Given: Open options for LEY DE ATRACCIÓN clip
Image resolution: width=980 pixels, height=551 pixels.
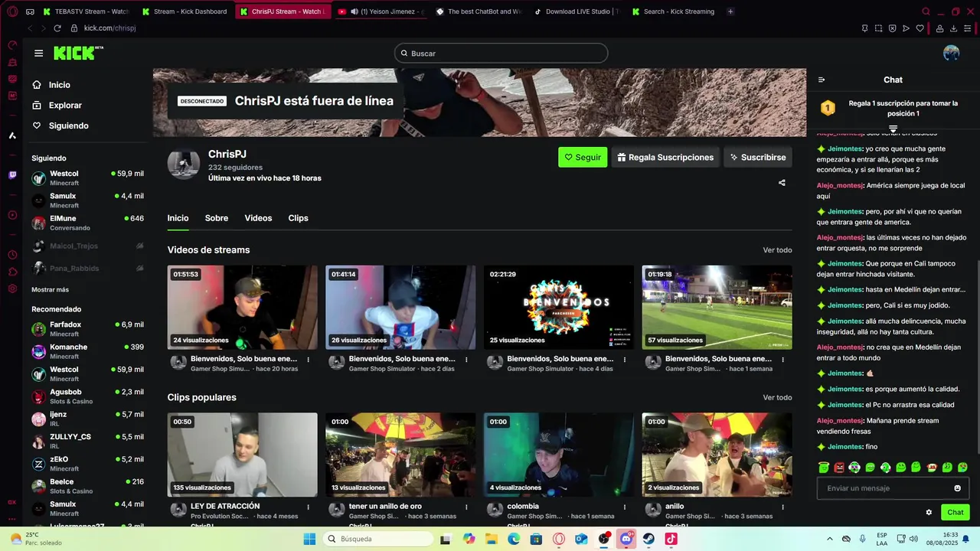Looking at the screenshot, I should click(x=309, y=507).
